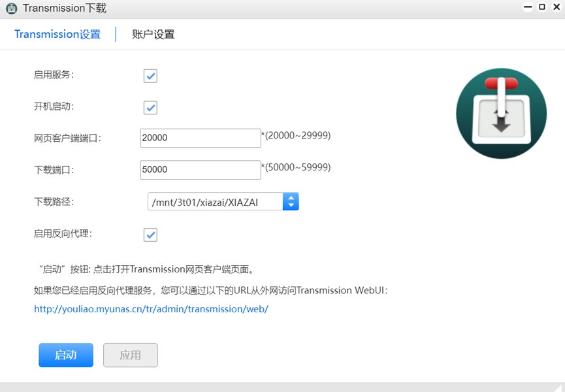565x392 pixels.
Task: Open the 账户设置 tab
Action: point(153,35)
